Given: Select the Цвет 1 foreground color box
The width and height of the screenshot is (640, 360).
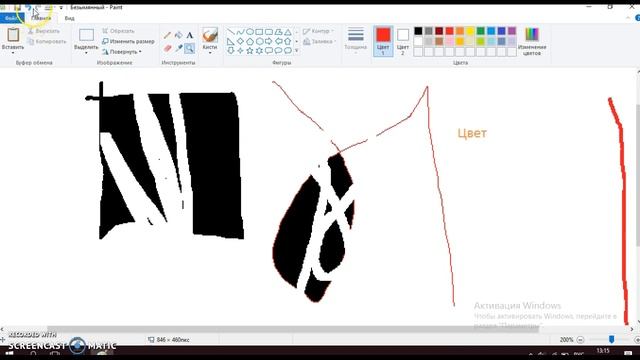Looking at the screenshot, I should click(x=383, y=41).
